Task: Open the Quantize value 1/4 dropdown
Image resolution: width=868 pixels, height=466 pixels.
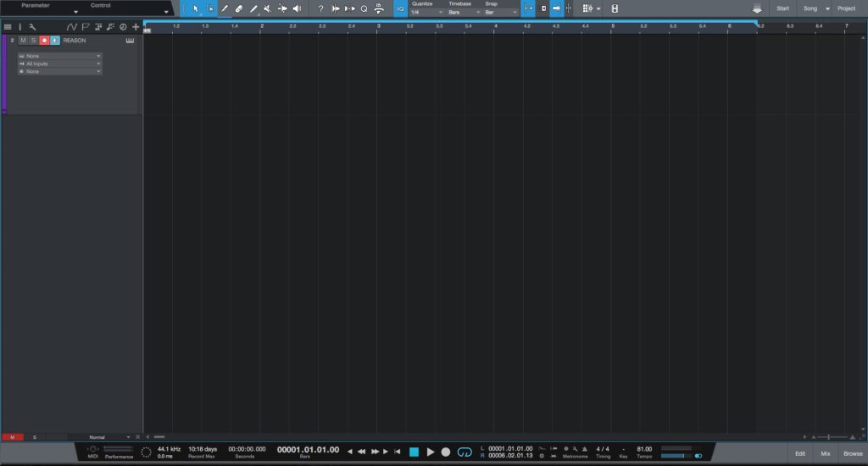Action: click(x=427, y=12)
